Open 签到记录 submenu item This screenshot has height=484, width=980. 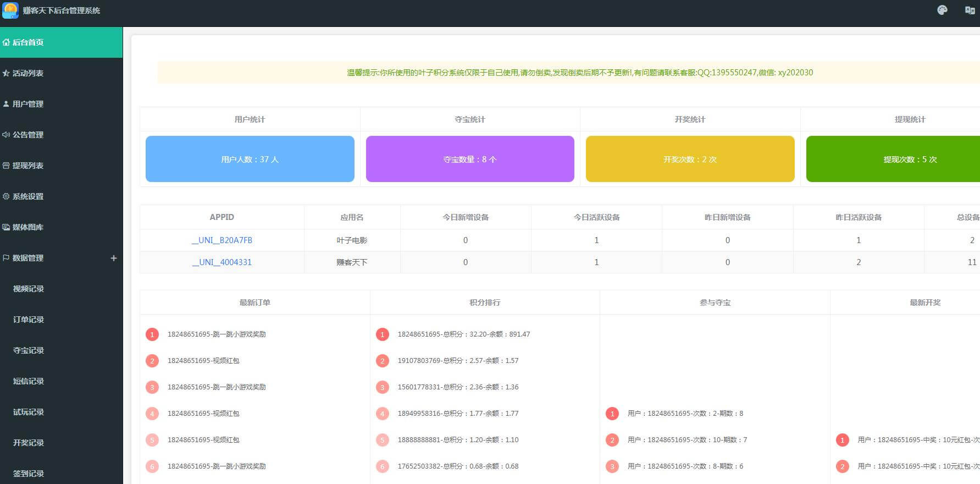[61, 472]
